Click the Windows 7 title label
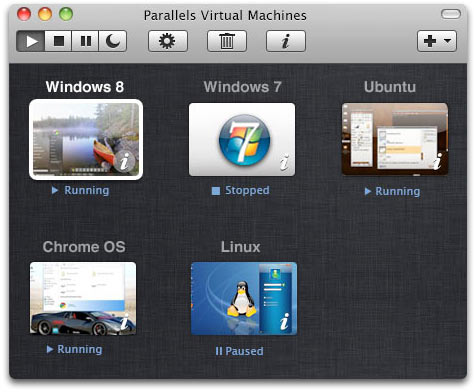The image size is (474, 392). point(243,87)
